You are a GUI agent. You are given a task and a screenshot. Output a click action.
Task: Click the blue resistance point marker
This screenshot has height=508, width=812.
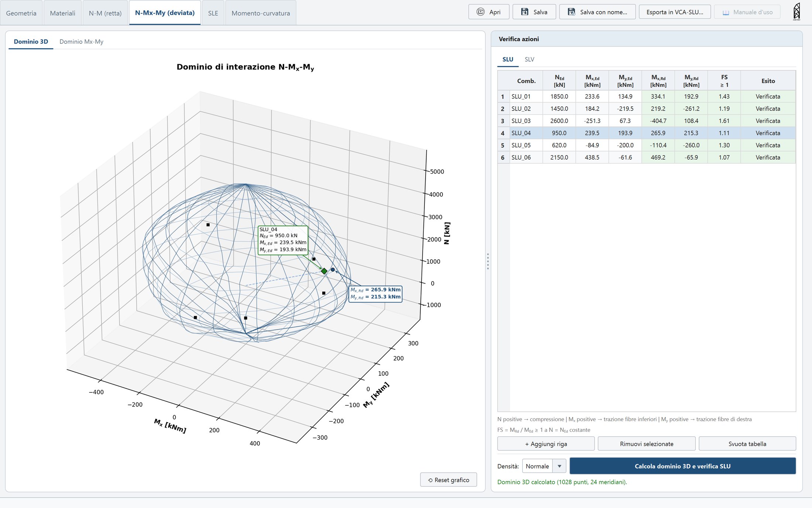click(x=333, y=270)
